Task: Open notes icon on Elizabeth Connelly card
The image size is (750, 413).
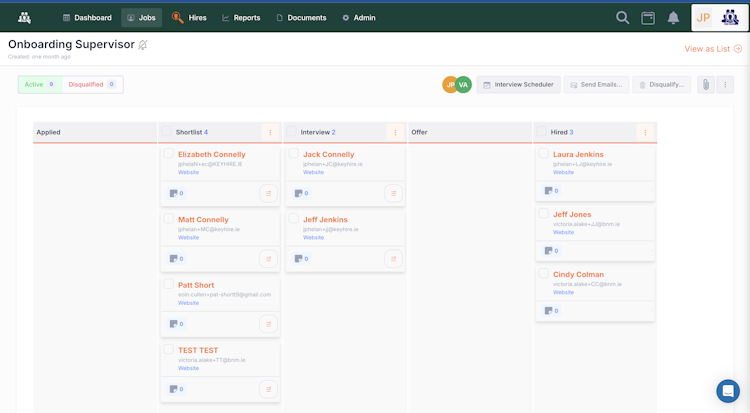Action: 176,193
